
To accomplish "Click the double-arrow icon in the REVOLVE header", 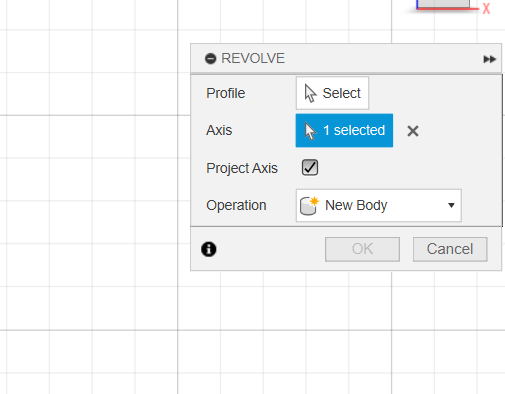I will point(489,59).
